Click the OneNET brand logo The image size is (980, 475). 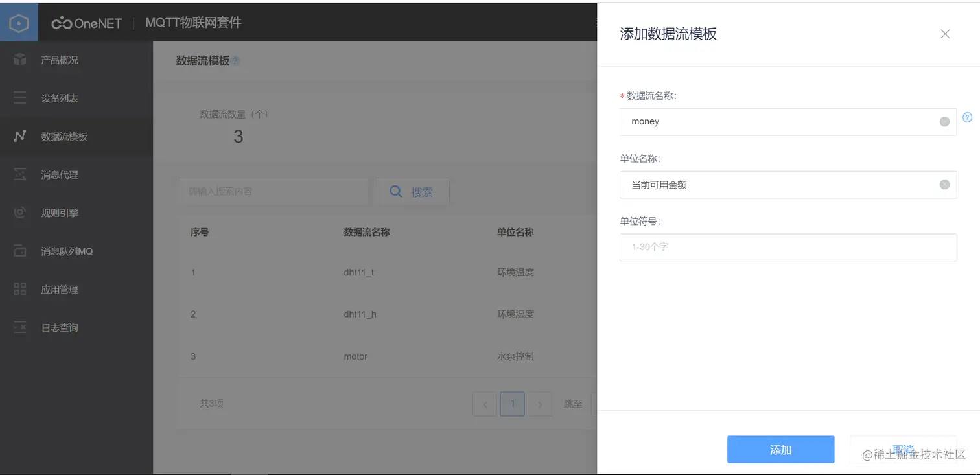[87, 23]
